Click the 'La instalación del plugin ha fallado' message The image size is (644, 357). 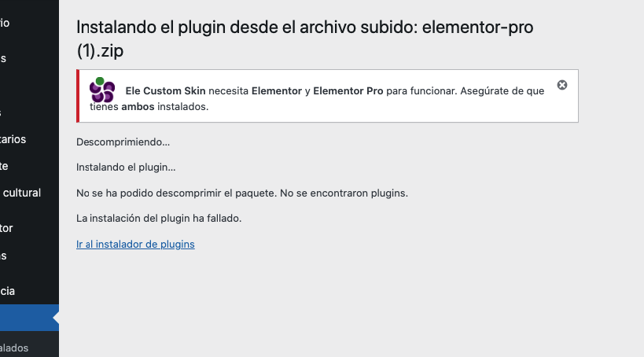(x=159, y=218)
